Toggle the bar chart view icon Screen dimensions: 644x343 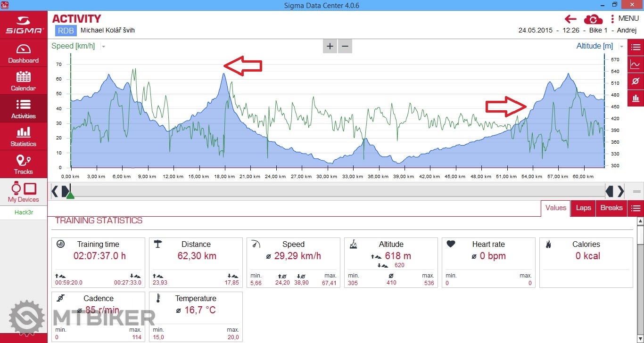[636, 98]
